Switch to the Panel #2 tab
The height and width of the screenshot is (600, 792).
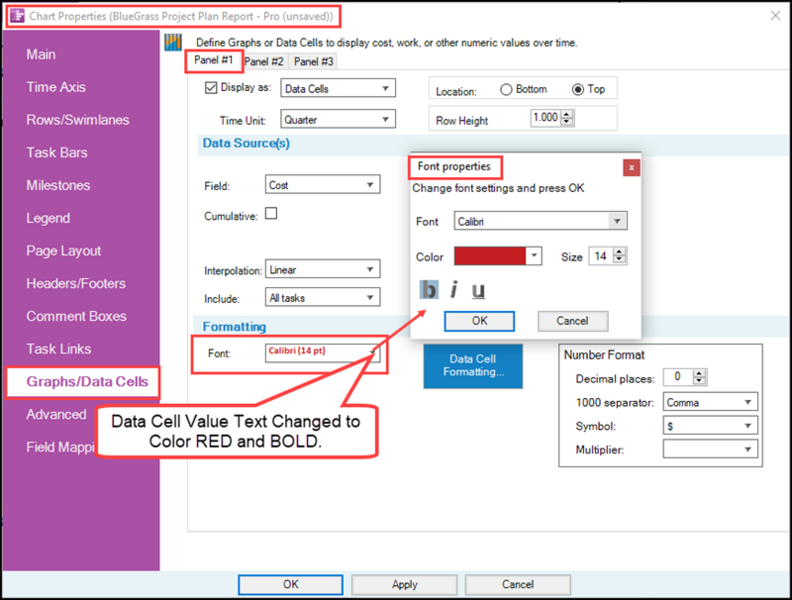tap(264, 62)
